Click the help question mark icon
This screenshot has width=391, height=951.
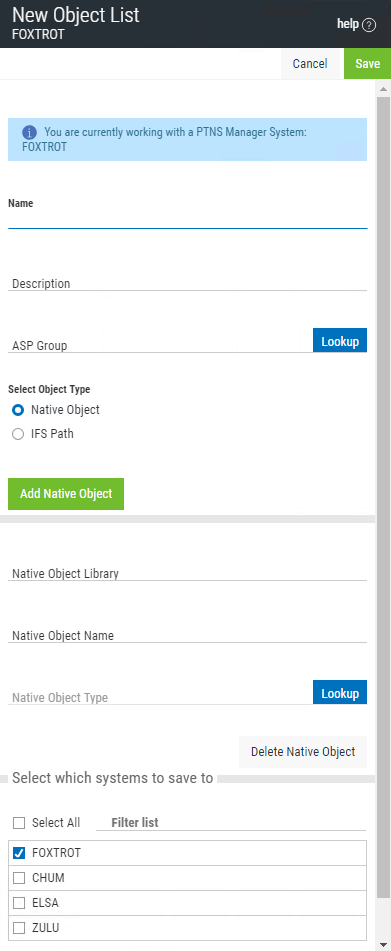tap(369, 25)
